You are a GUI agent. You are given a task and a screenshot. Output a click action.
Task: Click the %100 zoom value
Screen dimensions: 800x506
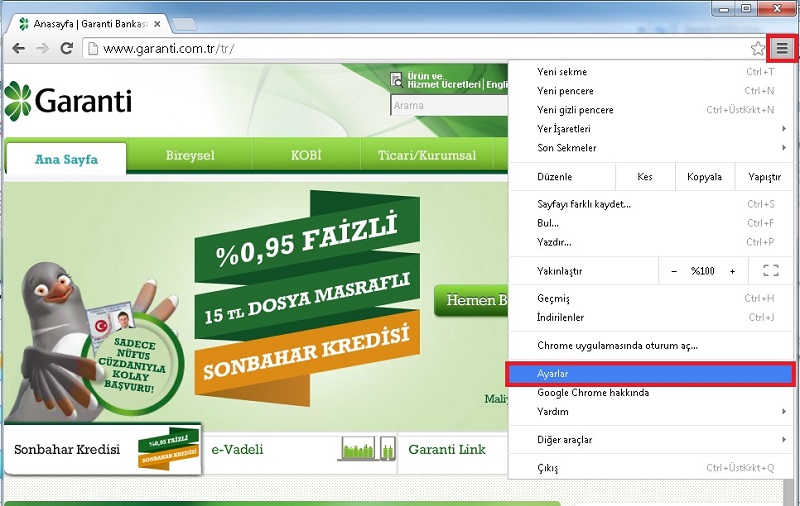pyautogui.click(x=703, y=271)
